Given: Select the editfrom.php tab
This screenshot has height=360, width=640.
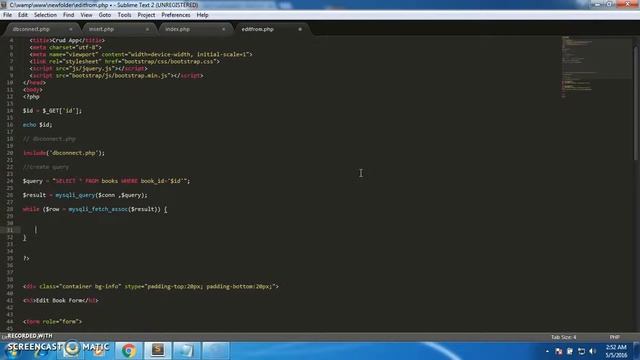Looking at the screenshot, I should [258, 29].
